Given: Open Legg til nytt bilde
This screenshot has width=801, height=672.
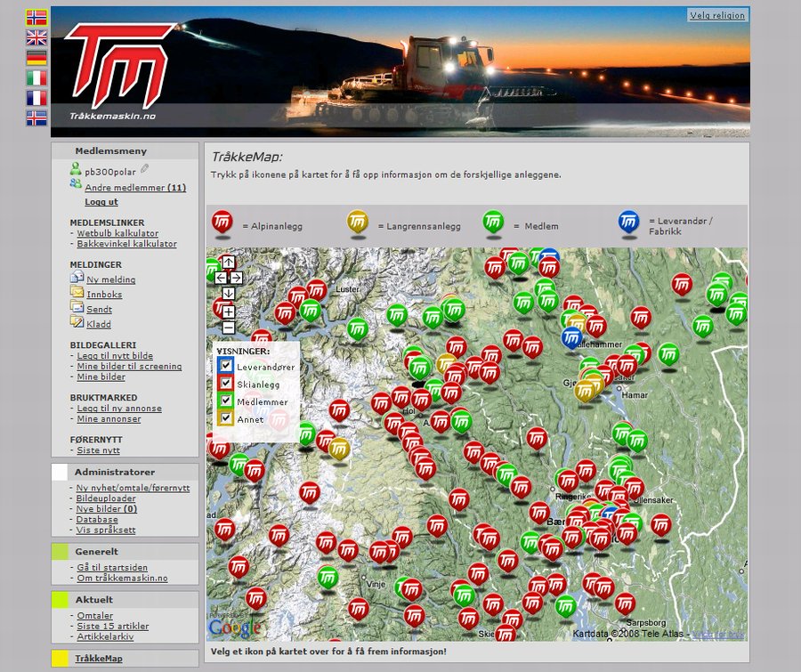Looking at the screenshot, I should 115,356.
